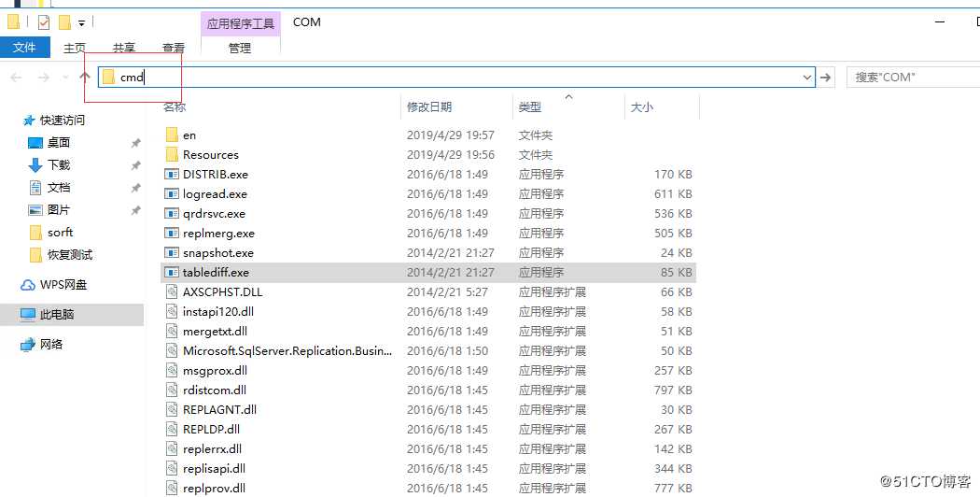Click the REPLAGNT.dll file icon

coord(172,409)
